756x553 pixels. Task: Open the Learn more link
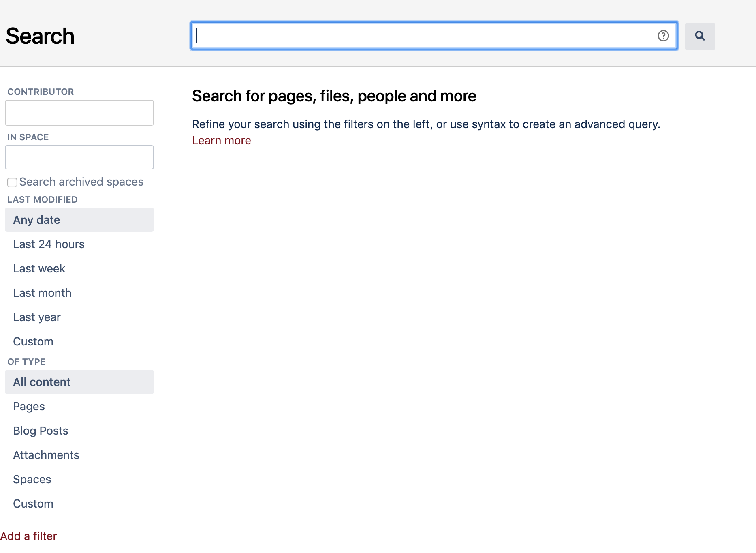222,140
